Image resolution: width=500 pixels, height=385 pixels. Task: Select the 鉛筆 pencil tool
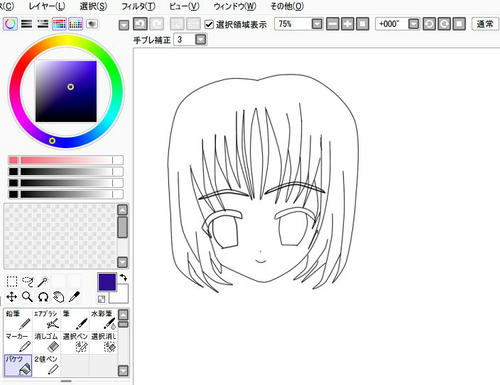coord(18,320)
